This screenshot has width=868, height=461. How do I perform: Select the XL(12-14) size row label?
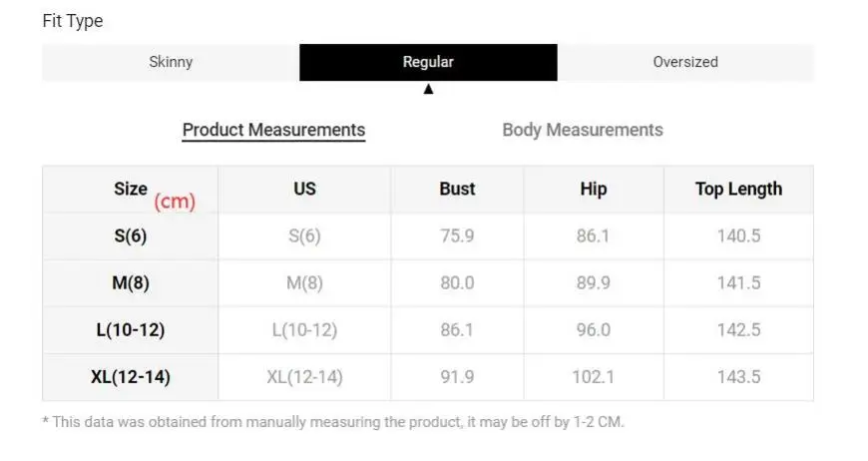[x=131, y=377]
